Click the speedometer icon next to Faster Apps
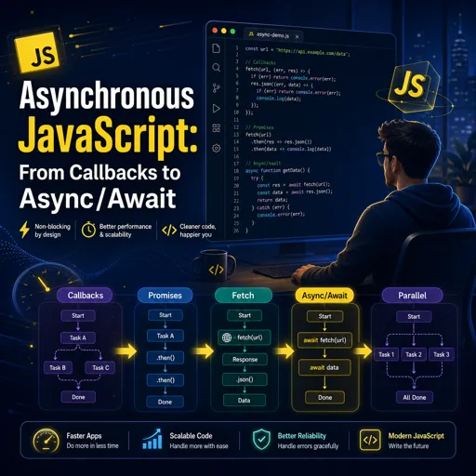476x476 pixels. [46, 441]
